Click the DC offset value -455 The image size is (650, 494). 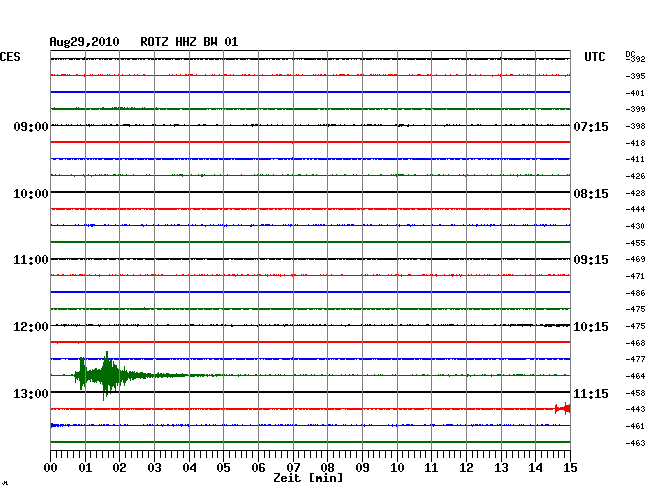click(635, 243)
